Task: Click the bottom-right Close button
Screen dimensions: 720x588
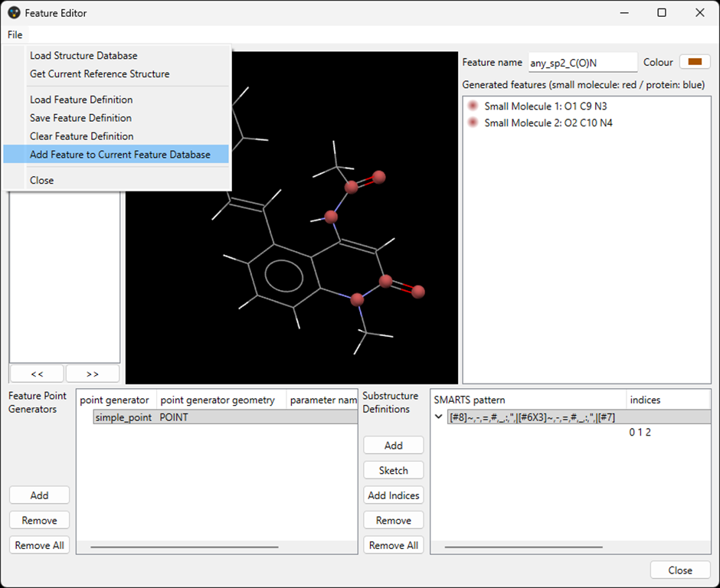Action: click(679, 570)
